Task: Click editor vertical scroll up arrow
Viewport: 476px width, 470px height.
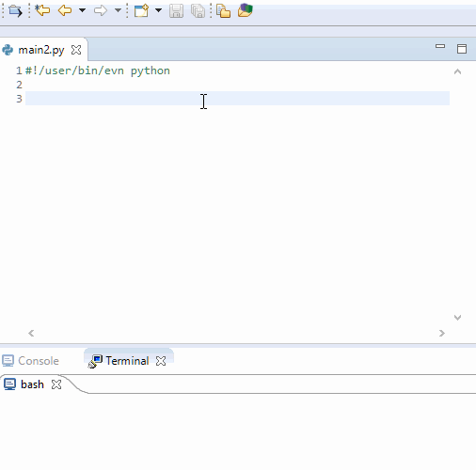Action: 457,71
